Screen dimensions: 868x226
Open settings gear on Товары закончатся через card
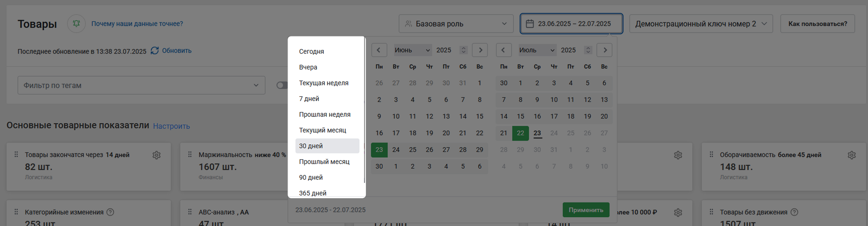[156, 155]
